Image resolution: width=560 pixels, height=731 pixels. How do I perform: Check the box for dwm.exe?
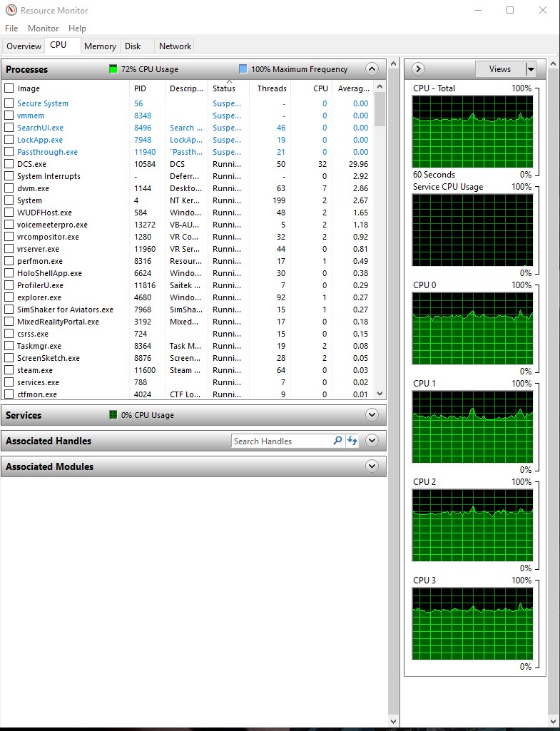click(x=9, y=188)
